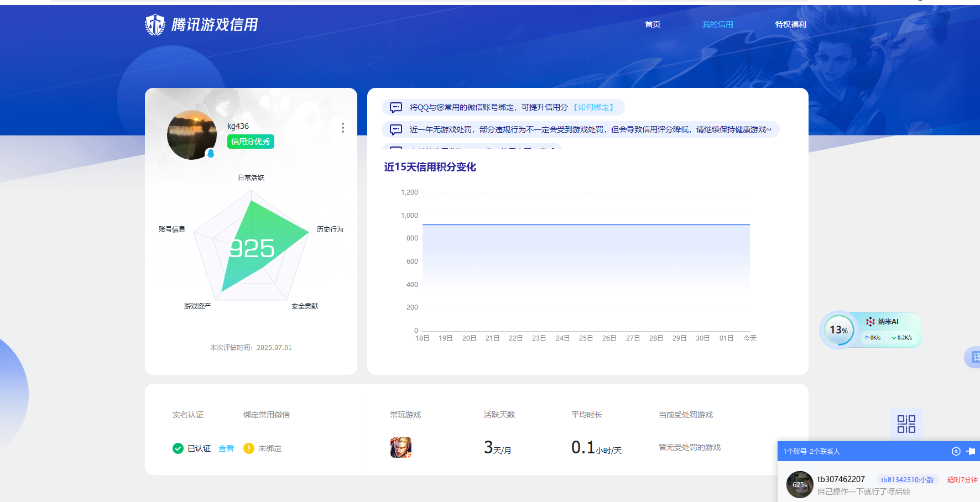
Task: Open the 特权福利 nav tab
Action: tap(790, 24)
